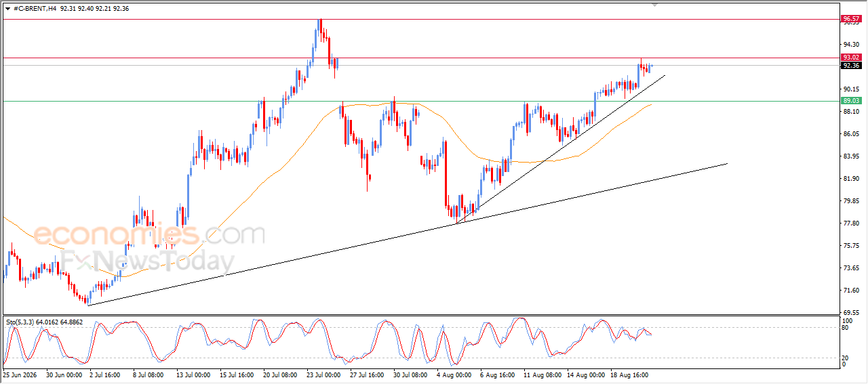Select the long lower black trendline
Image resolution: width=868 pixels, height=384 pixels.
click(407, 233)
